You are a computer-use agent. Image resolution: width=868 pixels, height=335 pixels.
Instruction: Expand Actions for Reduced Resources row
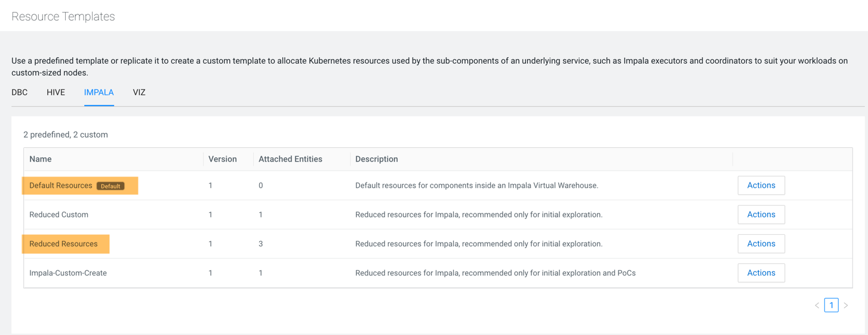[x=761, y=244]
